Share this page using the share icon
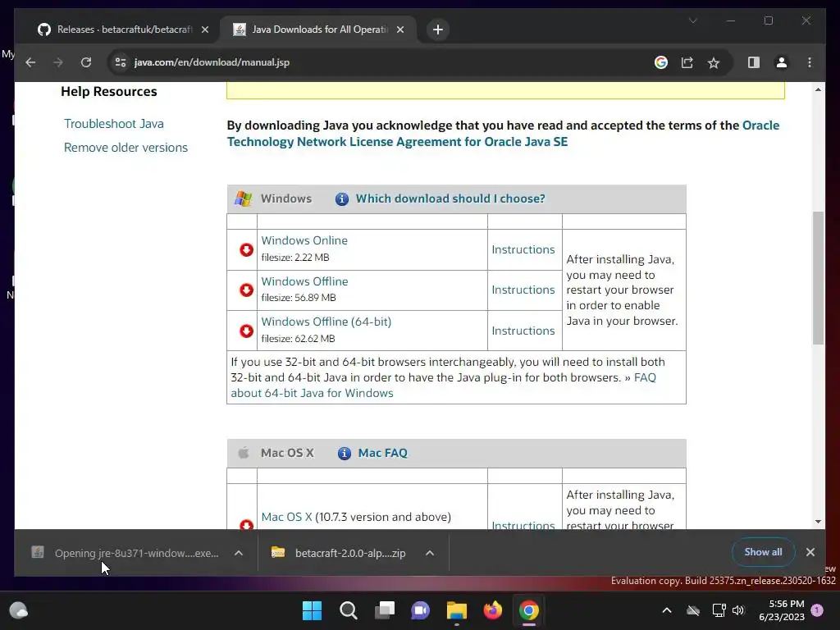This screenshot has height=630, width=840. click(687, 62)
